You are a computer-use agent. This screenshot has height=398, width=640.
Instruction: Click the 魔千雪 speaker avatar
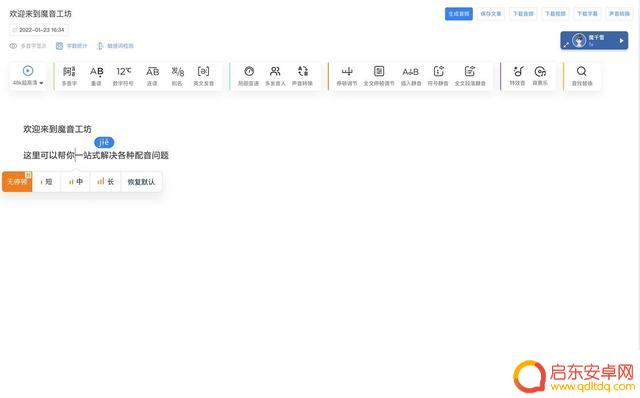coord(579,40)
